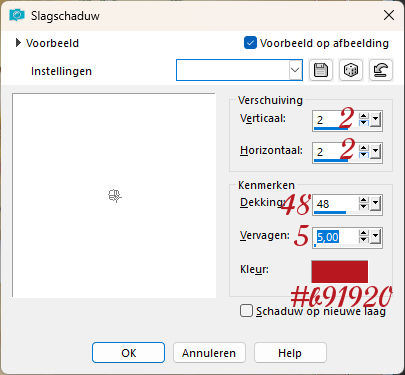The width and height of the screenshot is (405, 375).
Task: Open the Horizontaal slider dropdown arrow
Action: 376,151
